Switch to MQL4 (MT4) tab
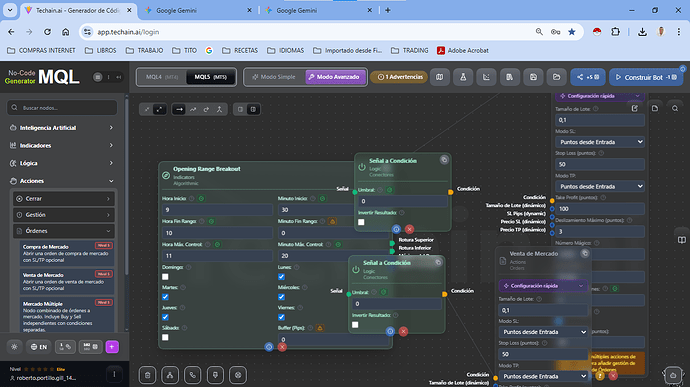690x387 pixels. 161,77
